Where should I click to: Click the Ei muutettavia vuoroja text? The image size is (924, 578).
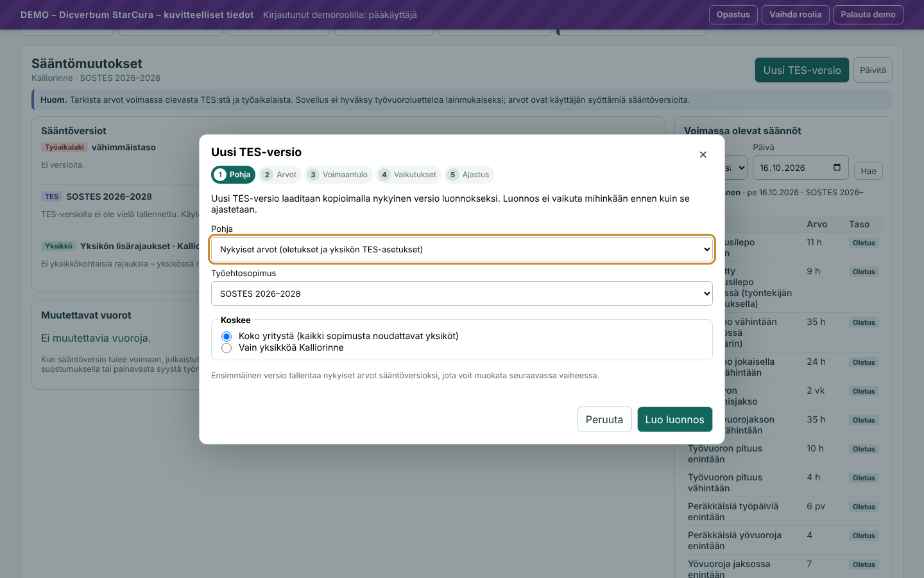[x=96, y=338]
